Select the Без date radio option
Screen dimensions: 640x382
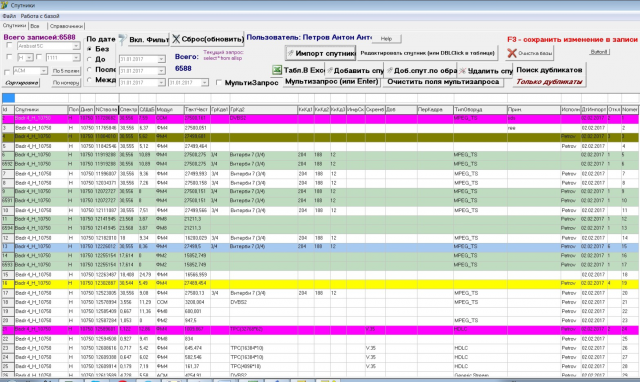point(89,49)
